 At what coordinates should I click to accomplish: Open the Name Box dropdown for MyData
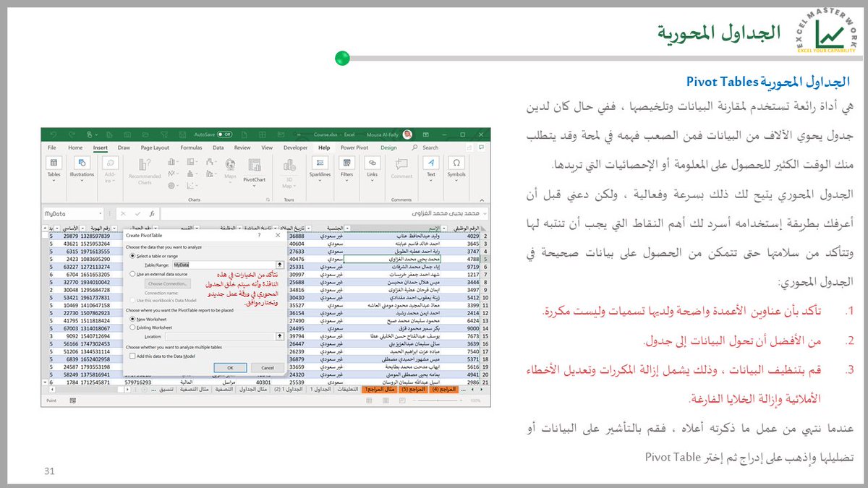[x=101, y=214]
